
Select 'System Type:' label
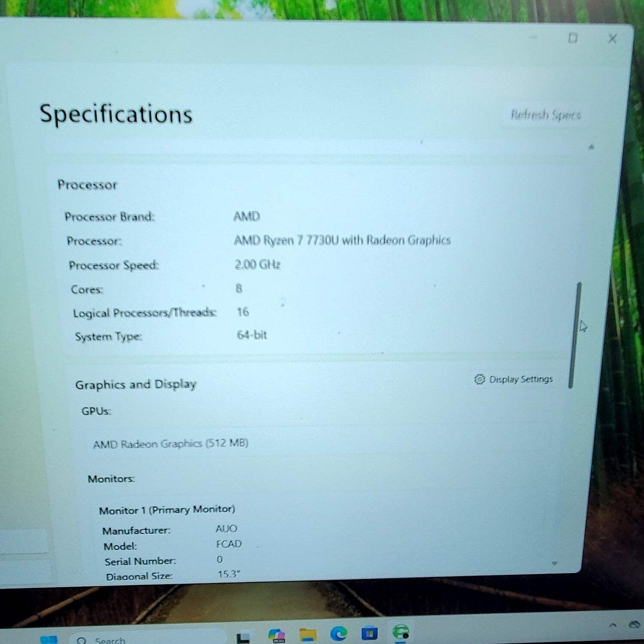[109, 337]
